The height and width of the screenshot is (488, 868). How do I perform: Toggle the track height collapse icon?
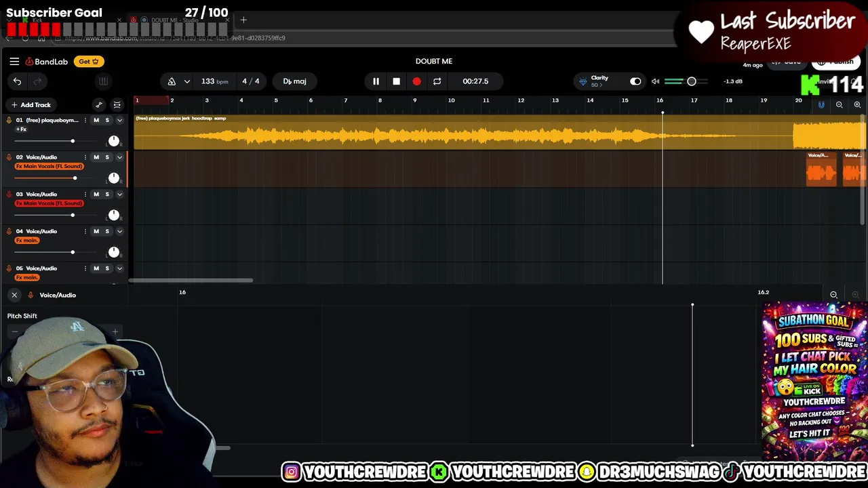coord(117,105)
